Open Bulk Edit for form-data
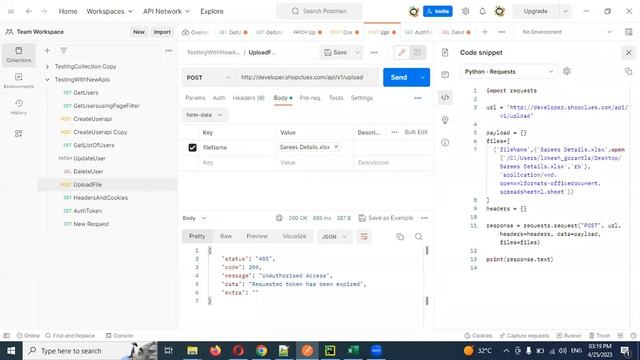Screen dimensions: 640x360 (x=416, y=132)
